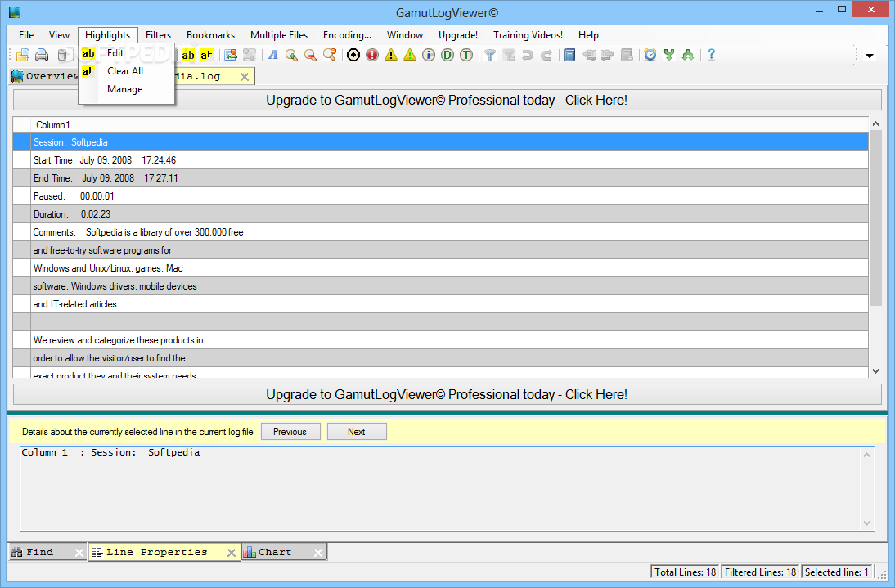This screenshot has width=895, height=588.
Task: Click the green circled 'T' trace icon
Action: pyautogui.click(x=466, y=55)
